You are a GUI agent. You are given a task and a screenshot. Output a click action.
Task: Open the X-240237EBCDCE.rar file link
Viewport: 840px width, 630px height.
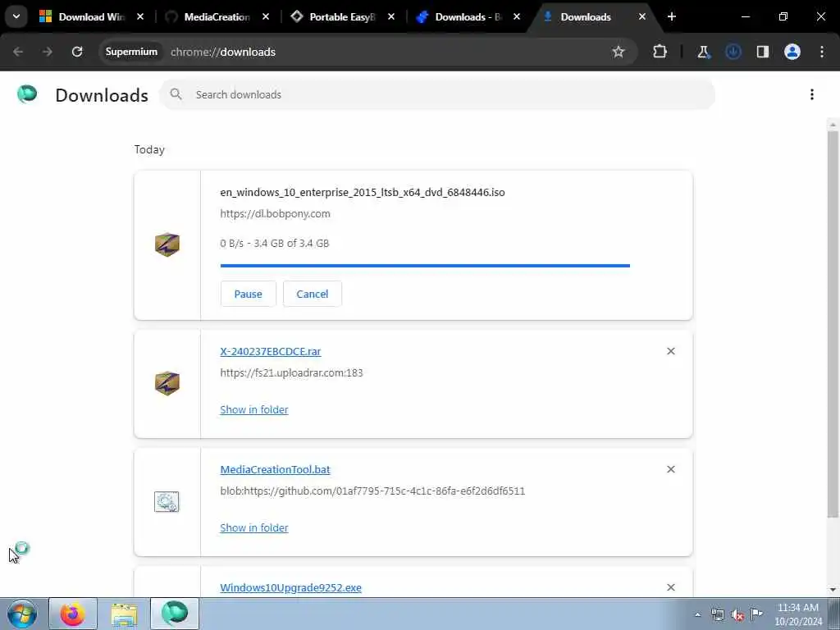271,351
